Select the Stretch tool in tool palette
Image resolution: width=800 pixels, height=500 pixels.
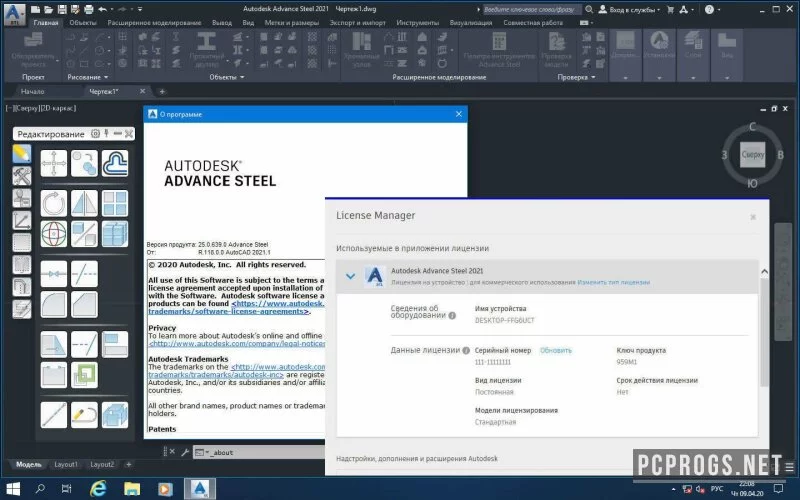pyautogui.click(x=54, y=344)
